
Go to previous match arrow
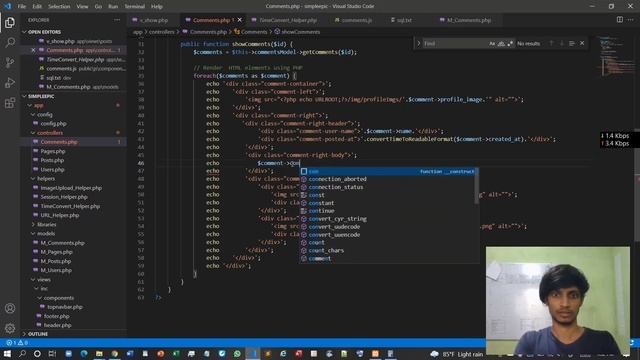[551, 43]
